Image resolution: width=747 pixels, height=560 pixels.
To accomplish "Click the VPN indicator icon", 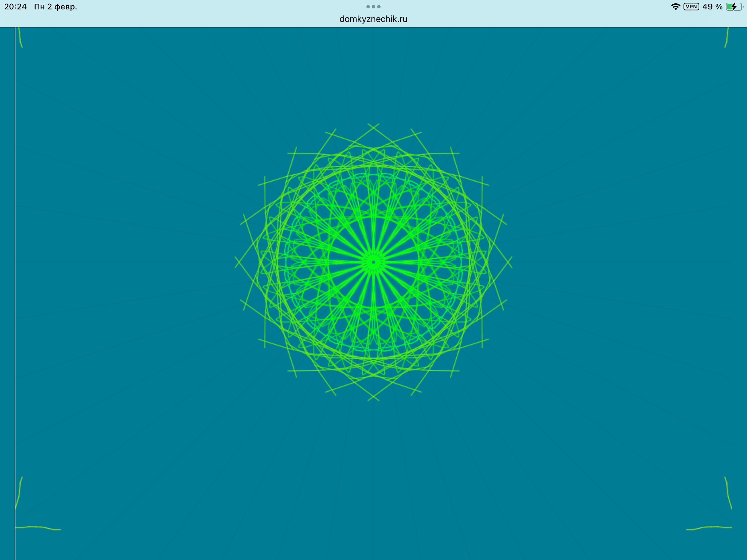I will (x=691, y=7).
